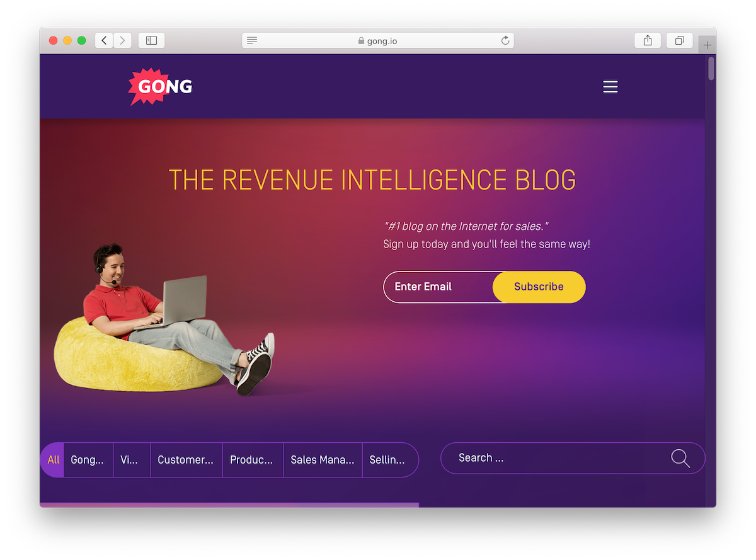Image resolution: width=756 pixels, height=560 pixels.
Task: Click the yellow Subscribe button
Action: (539, 287)
